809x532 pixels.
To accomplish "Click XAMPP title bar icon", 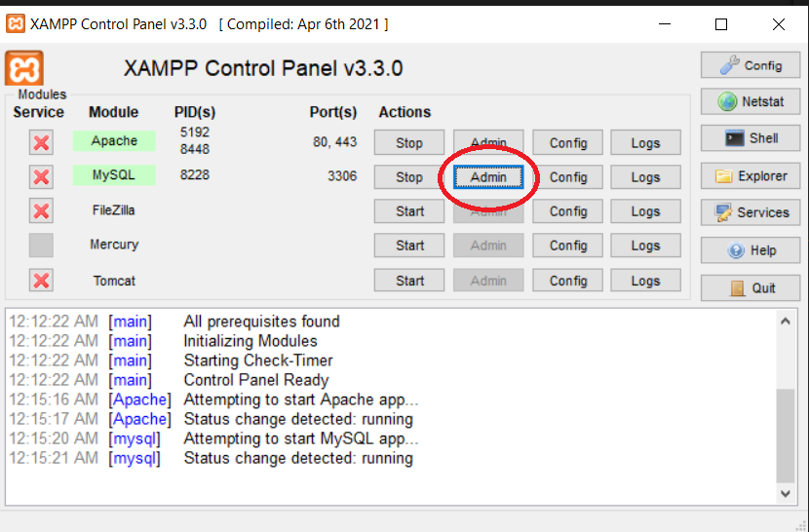I will click(16, 23).
